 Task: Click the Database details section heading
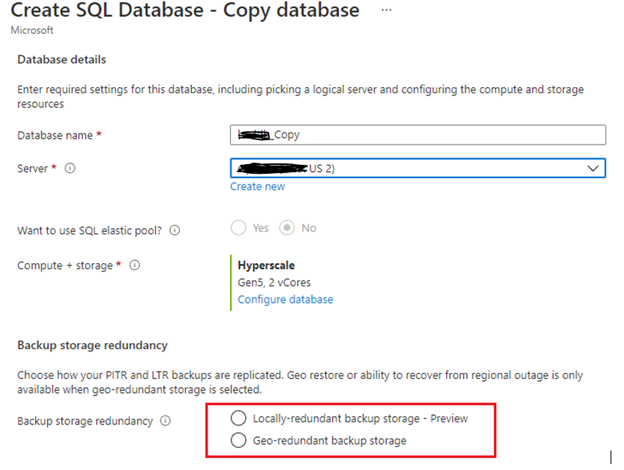coord(62,60)
